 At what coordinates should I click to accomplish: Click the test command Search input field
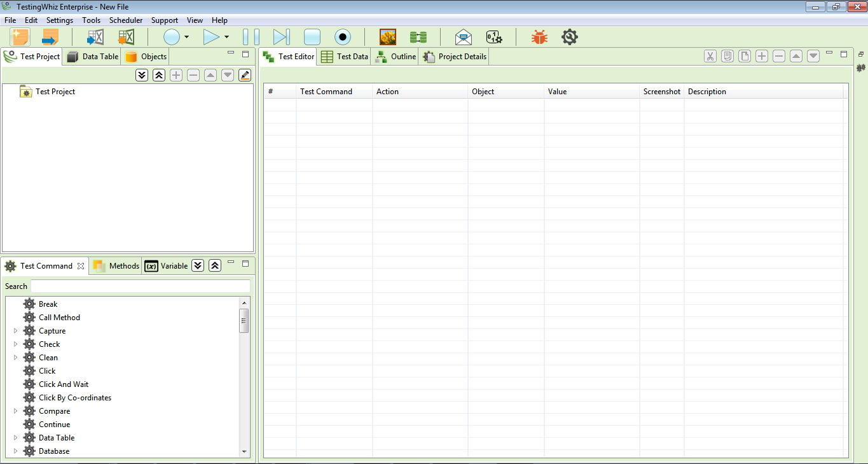(x=141, y=286)
